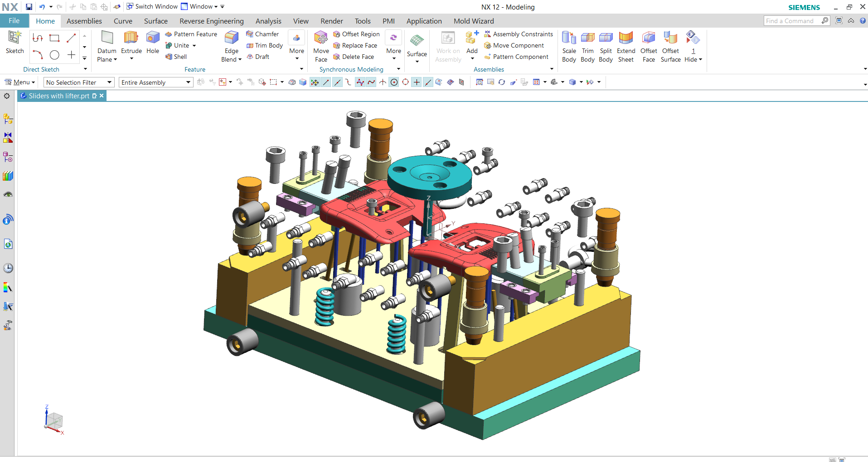868x462 pixels.
Task: Toggle the Arc Center snap option
Action: 394,82
